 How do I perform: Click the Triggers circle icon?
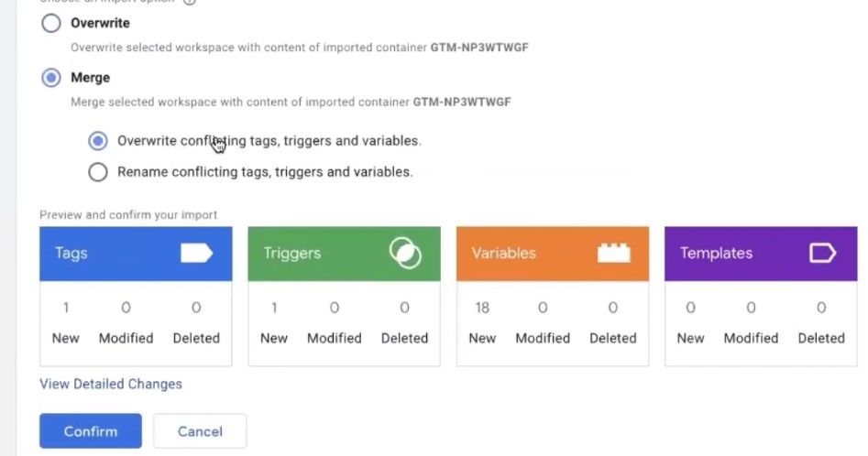[404, 253]
